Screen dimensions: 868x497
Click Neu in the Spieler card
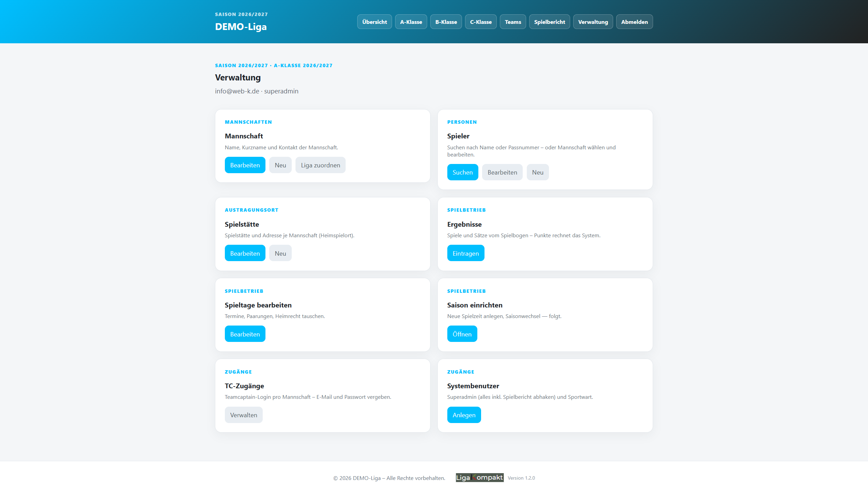pyautogui.click(x=537, y=172)
